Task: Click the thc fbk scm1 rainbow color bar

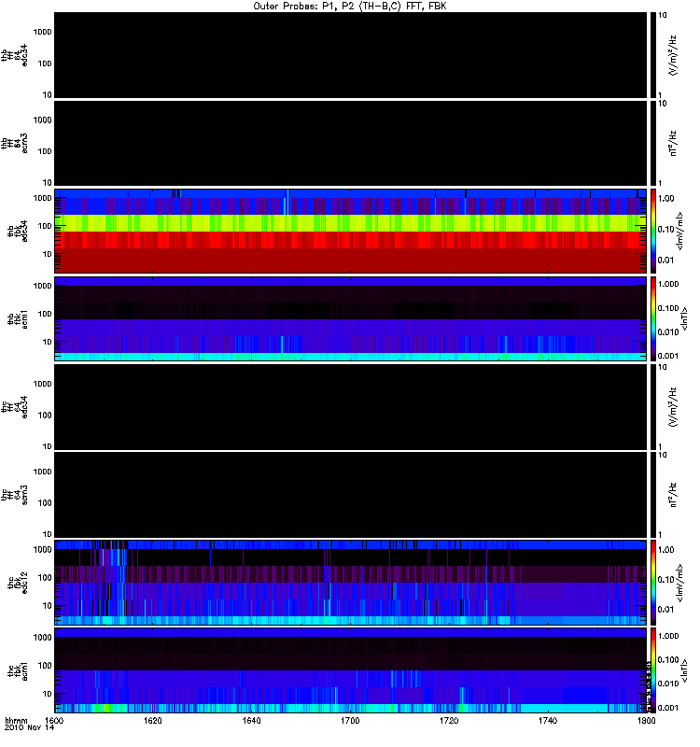Action: [653, 670]
